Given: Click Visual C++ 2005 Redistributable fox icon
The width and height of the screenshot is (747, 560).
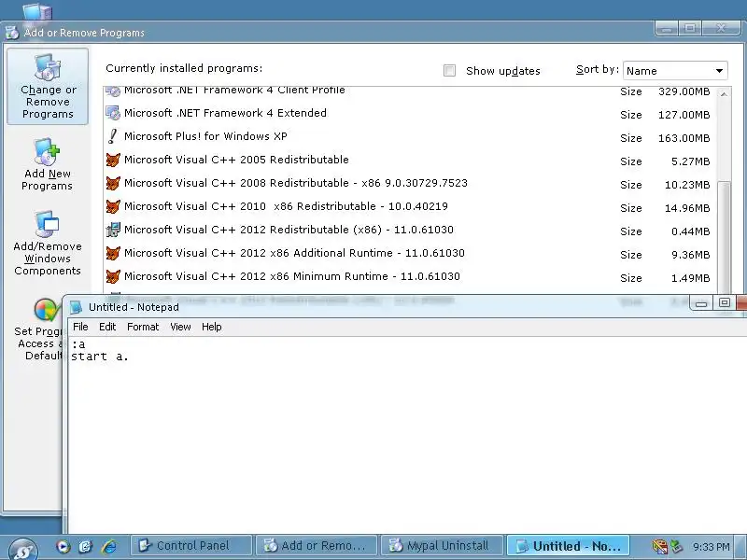Looking at the screenshot, I should (x=113, y=160).
